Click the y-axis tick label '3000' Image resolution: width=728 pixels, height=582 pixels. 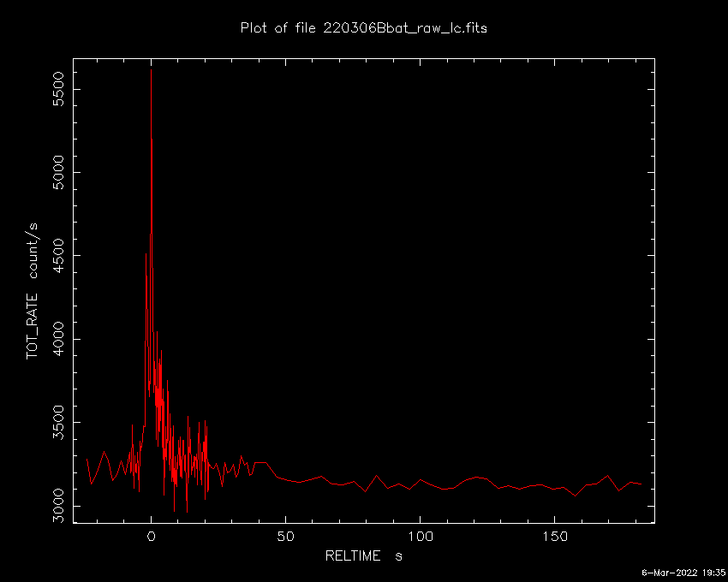click(x=58, y=506)
